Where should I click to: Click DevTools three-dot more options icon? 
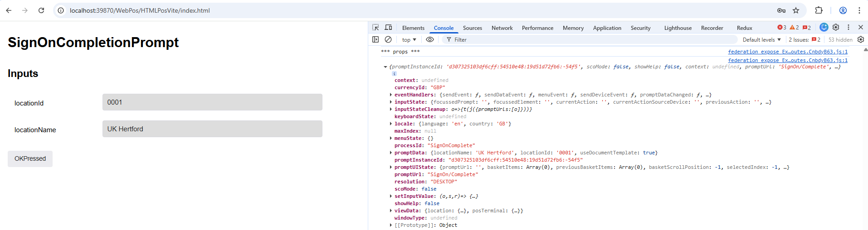(848, 28)
